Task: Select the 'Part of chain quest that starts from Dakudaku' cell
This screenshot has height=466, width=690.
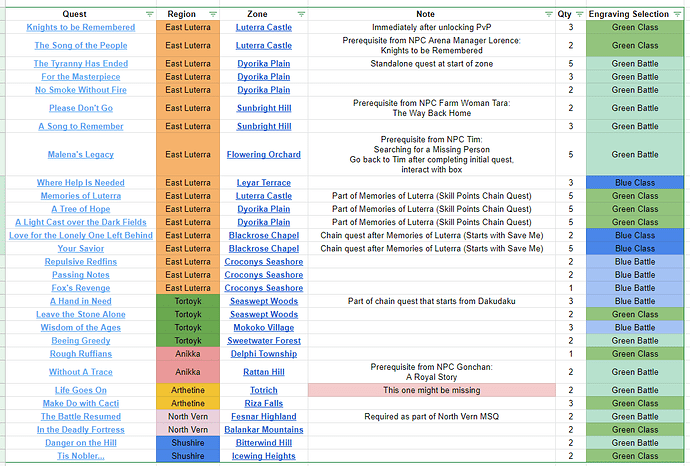Action: point(432,301)
